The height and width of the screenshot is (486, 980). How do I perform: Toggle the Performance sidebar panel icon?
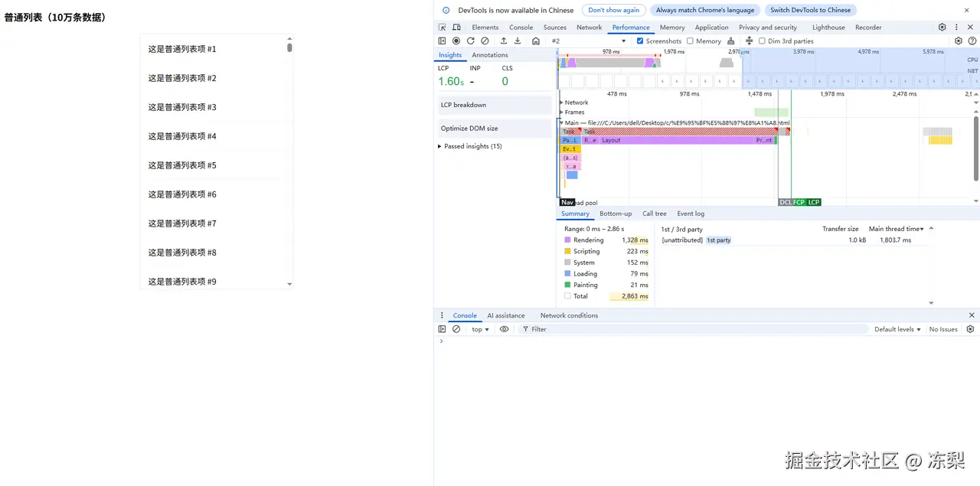[x=442, y=41]
